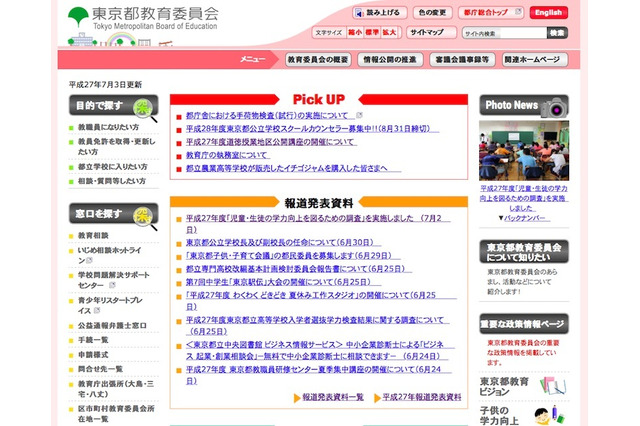Click the 子供の学力向上 child icon
The height and width of the screenshot is (426, 640).
point(549,415)
